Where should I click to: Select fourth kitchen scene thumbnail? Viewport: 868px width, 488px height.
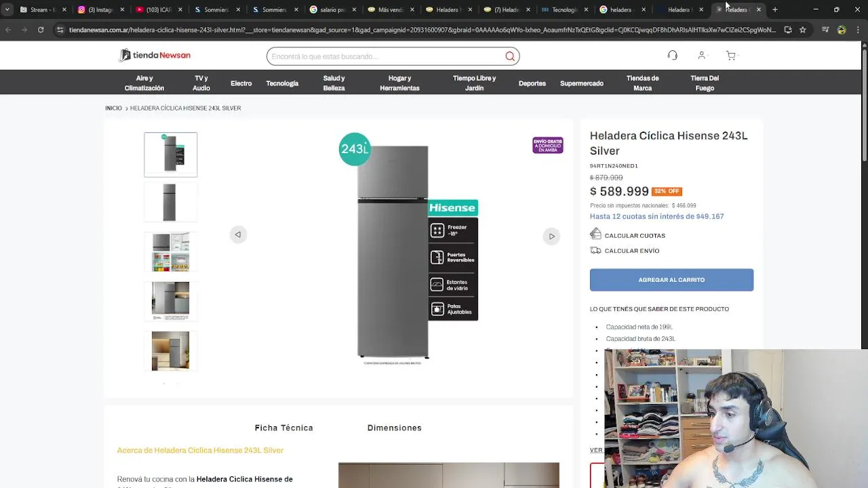tap(170, 301)
